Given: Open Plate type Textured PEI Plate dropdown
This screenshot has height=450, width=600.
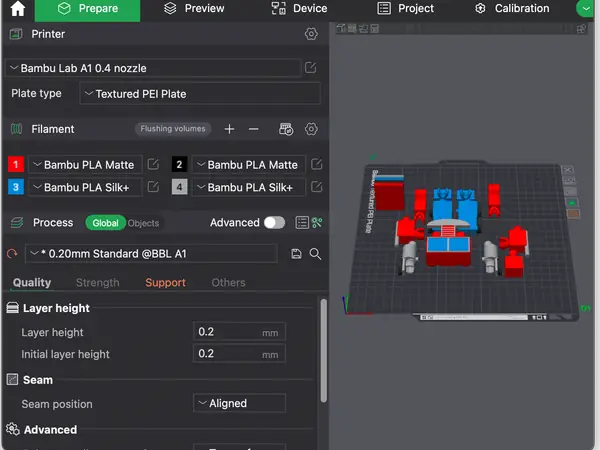Looking at the screenshot, I should click(200, 94).
